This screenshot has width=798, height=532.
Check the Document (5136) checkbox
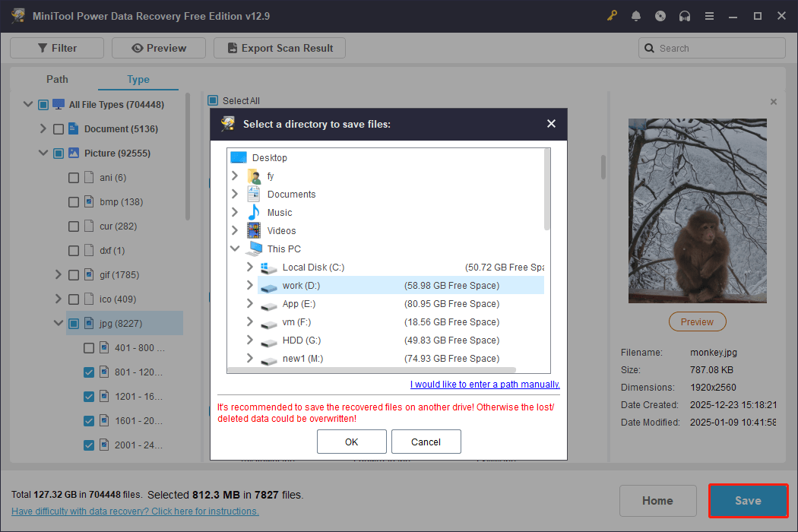click(59, 129)
